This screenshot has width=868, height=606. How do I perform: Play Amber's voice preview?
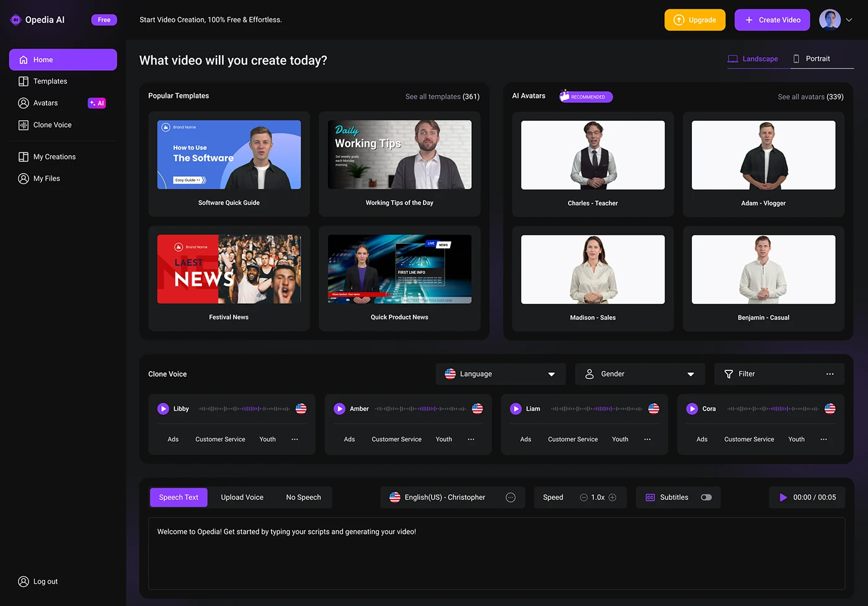[x=339, y=409]
